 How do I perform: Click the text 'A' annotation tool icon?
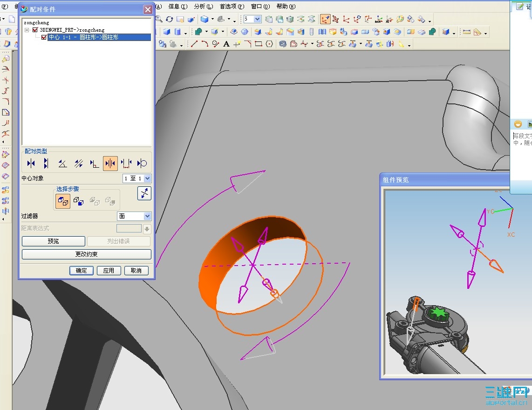226,44
